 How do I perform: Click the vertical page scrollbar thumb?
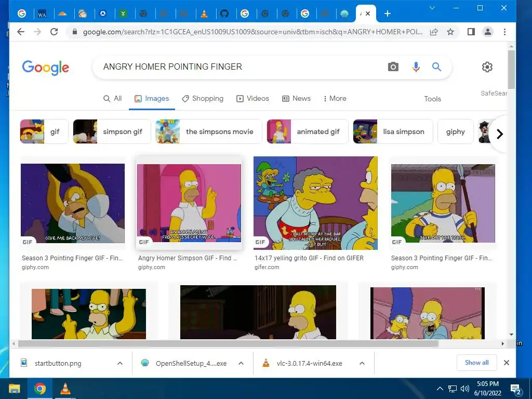coord(511,70)
